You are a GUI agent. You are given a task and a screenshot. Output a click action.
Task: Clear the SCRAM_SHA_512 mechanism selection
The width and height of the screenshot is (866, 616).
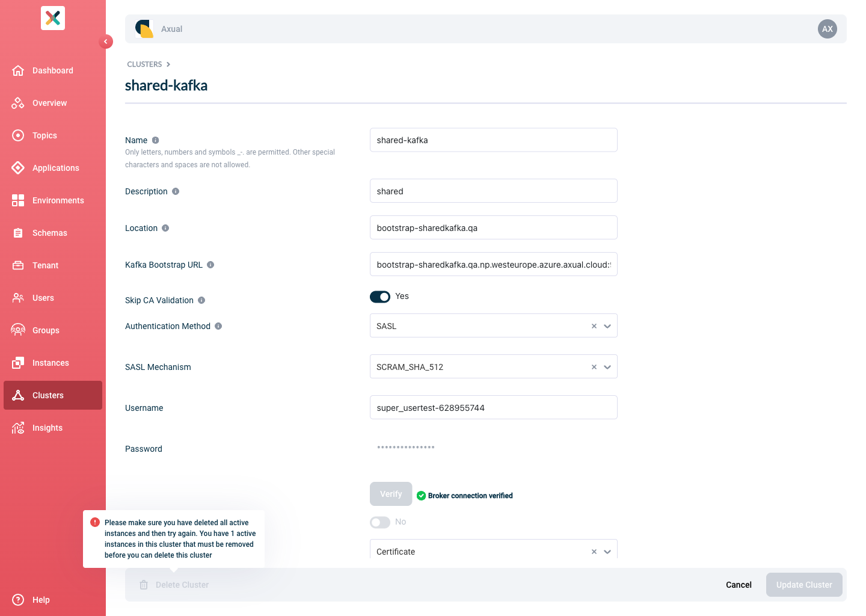[x=594, y=367]
